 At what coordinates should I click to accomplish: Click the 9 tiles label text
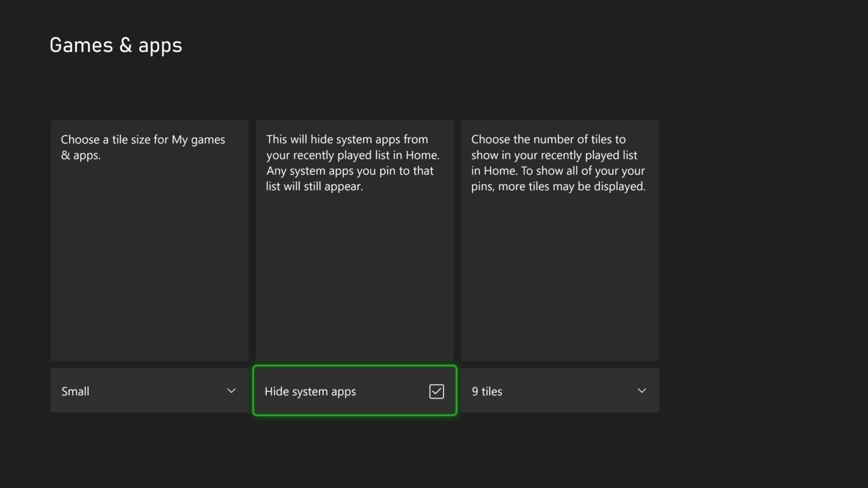click(x=487, y=391)
